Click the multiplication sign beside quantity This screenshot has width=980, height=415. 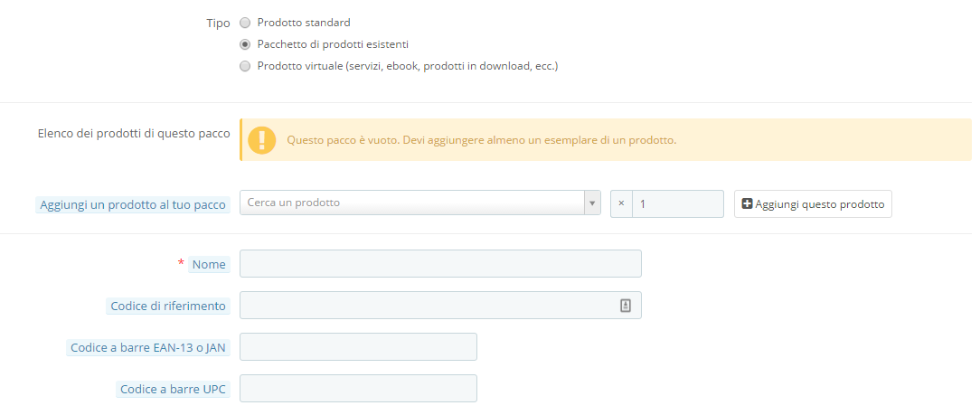pos(621,204)
